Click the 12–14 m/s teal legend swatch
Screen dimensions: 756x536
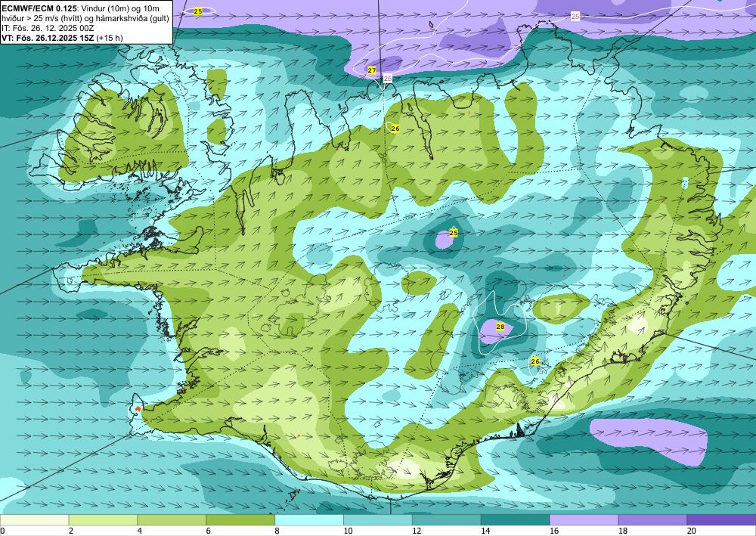[447, 520]
